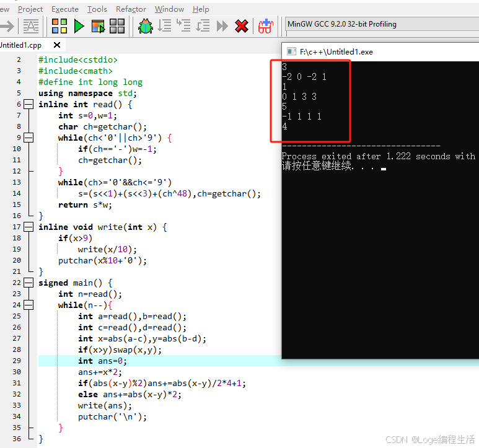Click the 'using namespace std;' line
Screen dimensions: 479x448
[x=87, y=93]
